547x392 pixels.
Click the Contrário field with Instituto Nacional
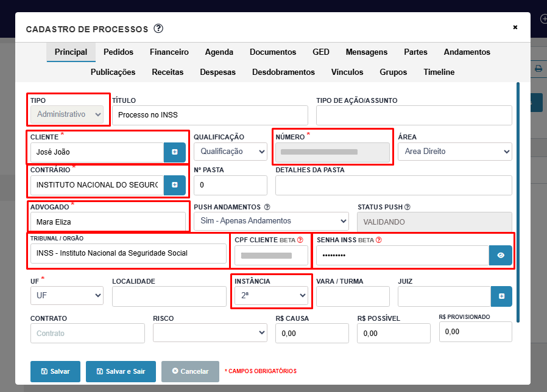[97, 185]
